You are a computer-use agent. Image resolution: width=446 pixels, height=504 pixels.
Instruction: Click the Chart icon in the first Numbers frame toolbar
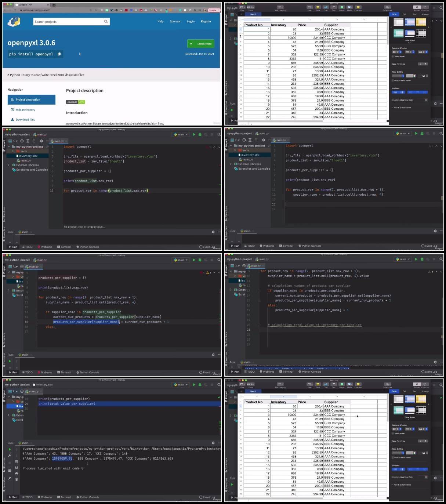326,8
